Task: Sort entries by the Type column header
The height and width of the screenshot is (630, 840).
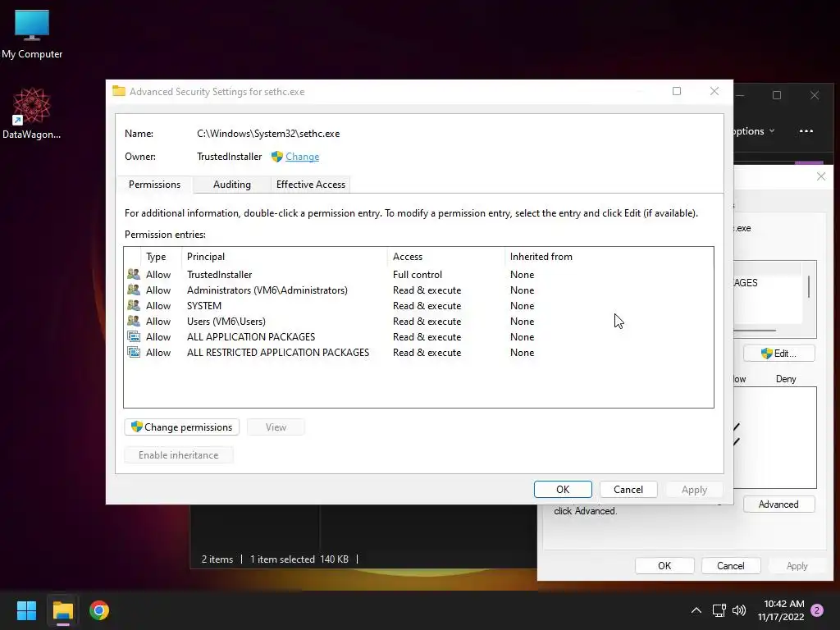Action: [156, 257]
